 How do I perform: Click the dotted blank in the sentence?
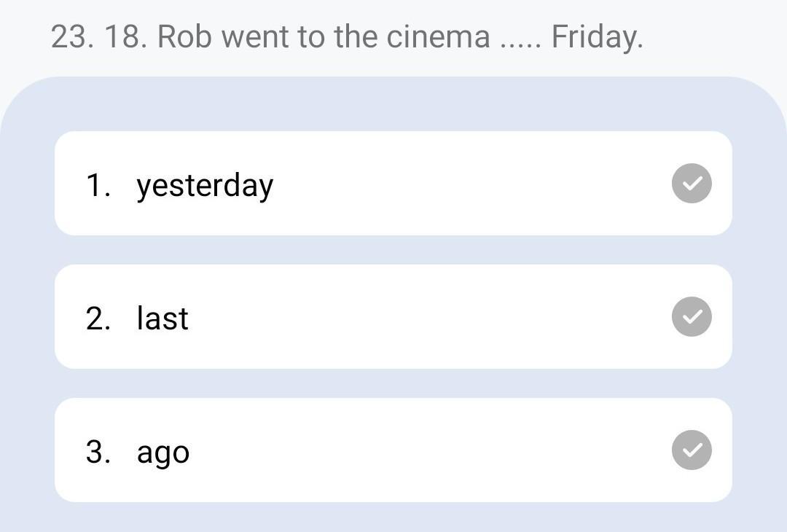[x=520, y=42]
